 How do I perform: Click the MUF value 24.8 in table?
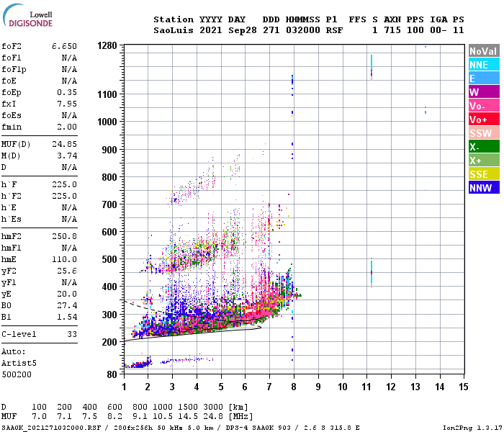tap(213, 416)
